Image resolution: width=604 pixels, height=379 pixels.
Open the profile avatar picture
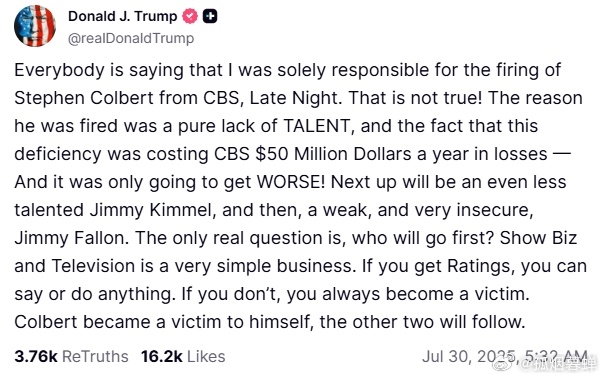tap(35, 25)
